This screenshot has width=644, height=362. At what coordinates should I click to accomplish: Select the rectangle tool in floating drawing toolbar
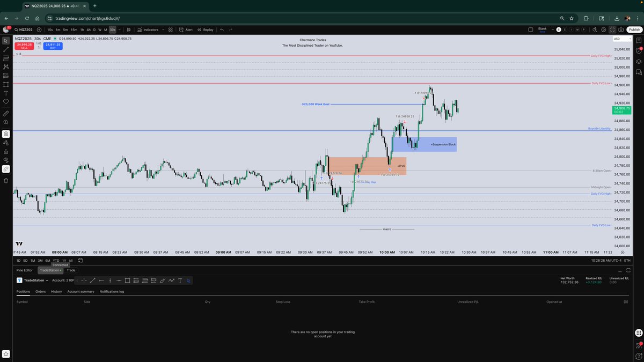(x=128, y=280)
